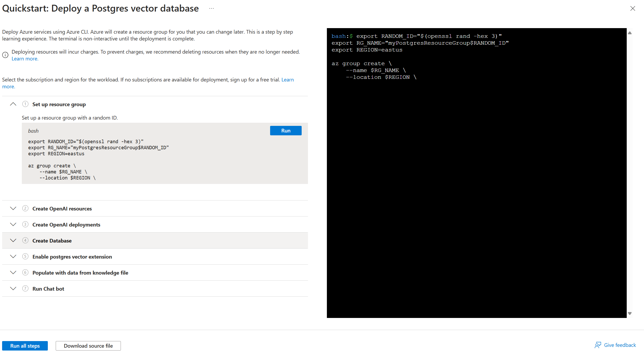Expand Create OpenAI deployments chevron
This screenshot has width=644, height=355.
[13, 224]
